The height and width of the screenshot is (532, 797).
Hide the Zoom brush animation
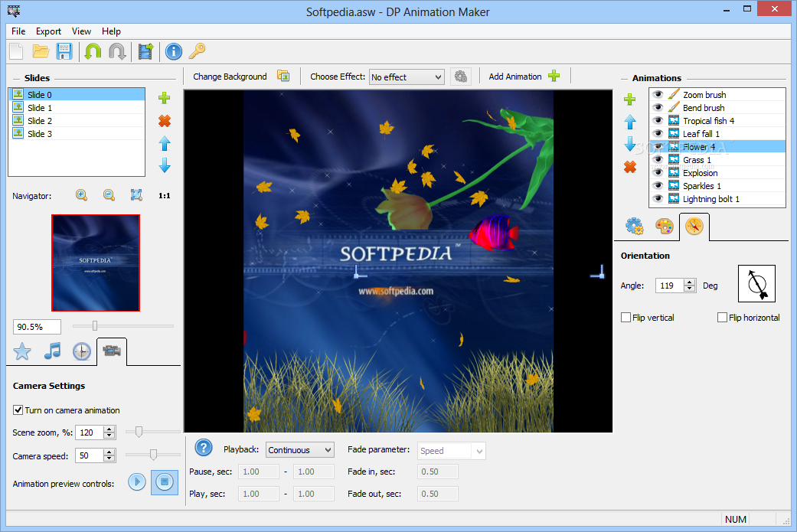658,94
